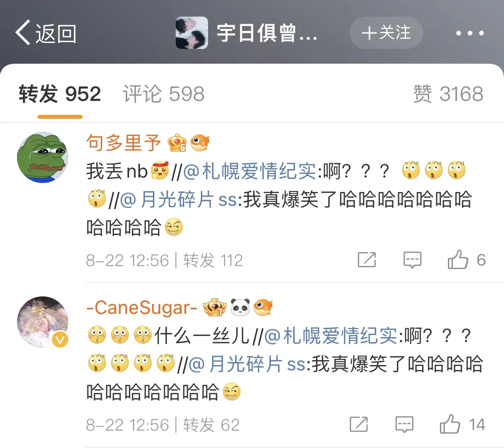The height and width of the screenshot is (448, 504).
Task: Follow the account with +关注 button
Action: click(x=386, y=33)
